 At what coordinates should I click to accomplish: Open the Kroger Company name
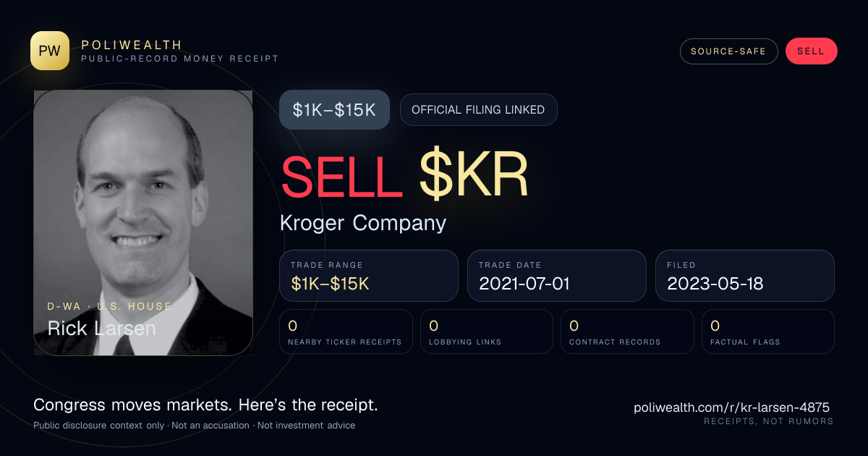(x=363, y=223)
